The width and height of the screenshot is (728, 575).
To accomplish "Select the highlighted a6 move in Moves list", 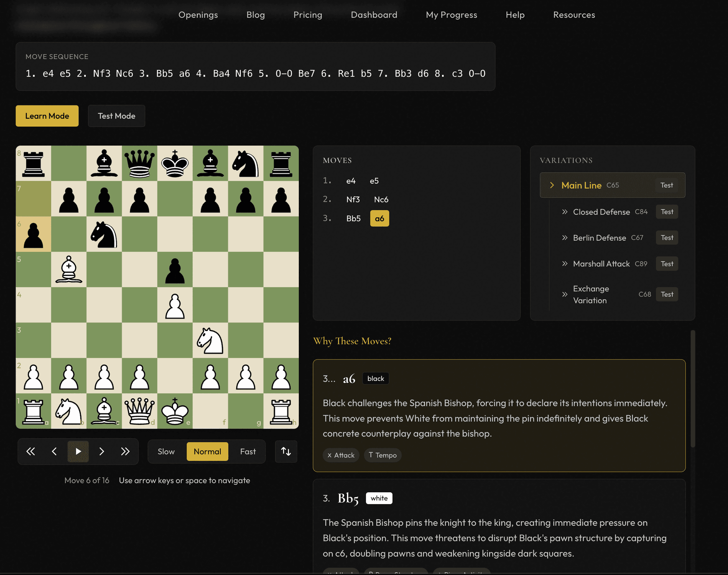I will point(380,218).
